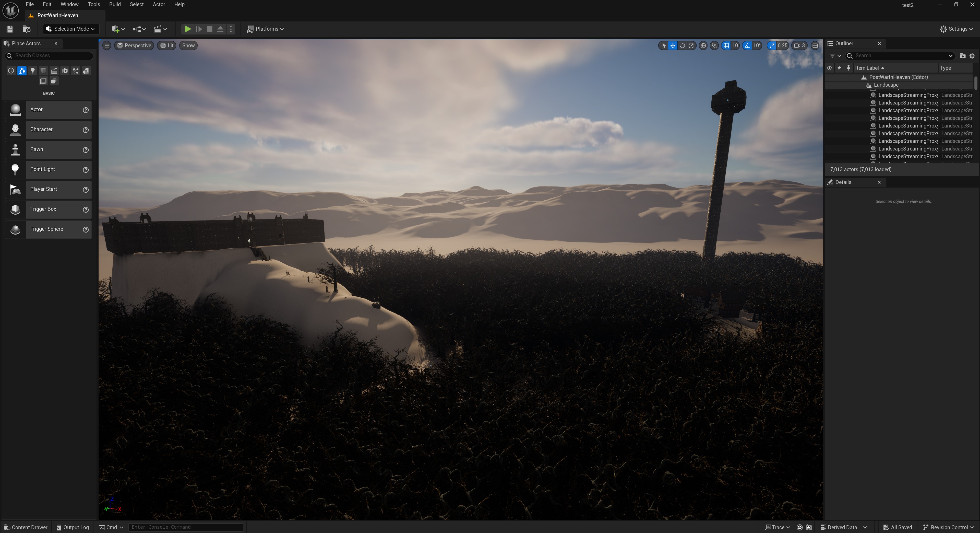Image resolution: width=980 pixels, height=533 pixels.
Task: Toggle grid snapping in viewport toolbar
Action: point(726,46)
